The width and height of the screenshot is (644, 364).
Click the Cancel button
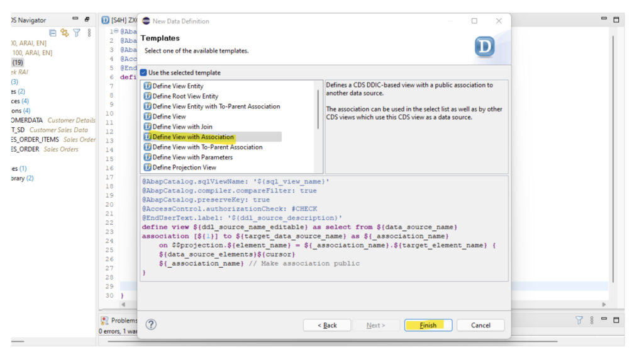(x=480, y=325)
